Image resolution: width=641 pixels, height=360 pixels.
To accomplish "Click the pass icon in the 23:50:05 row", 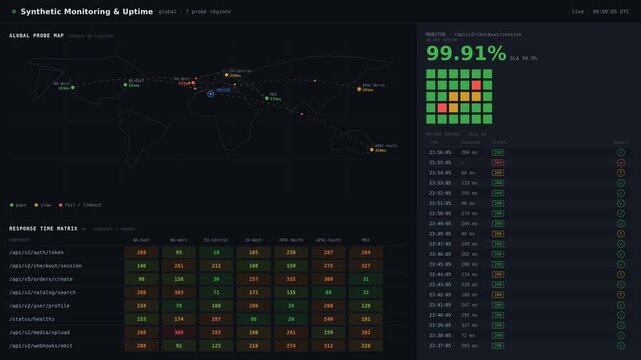I will pyautogui.click(x=621, y=213).
